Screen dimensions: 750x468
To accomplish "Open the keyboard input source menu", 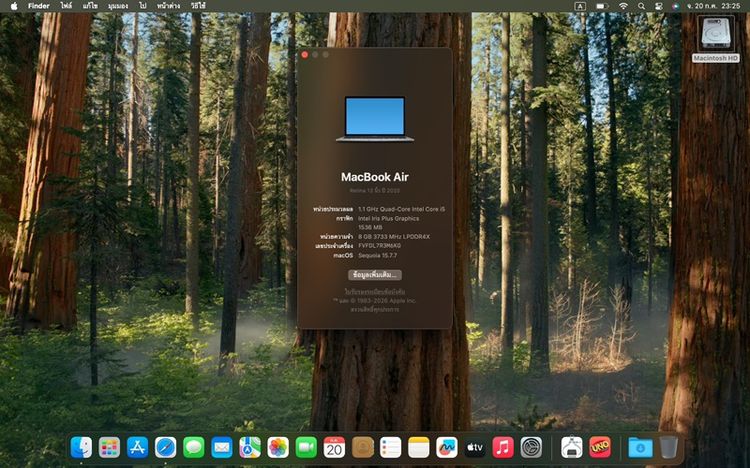I will (x=580, y=6).
